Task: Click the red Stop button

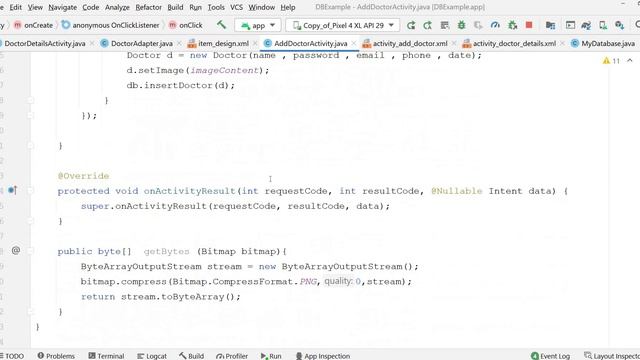Action: pos(529,25)
